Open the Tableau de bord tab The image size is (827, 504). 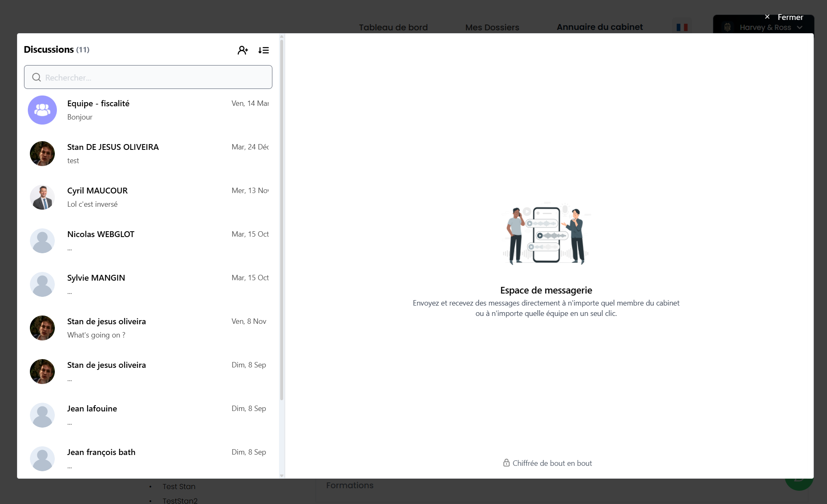(393, 27)
